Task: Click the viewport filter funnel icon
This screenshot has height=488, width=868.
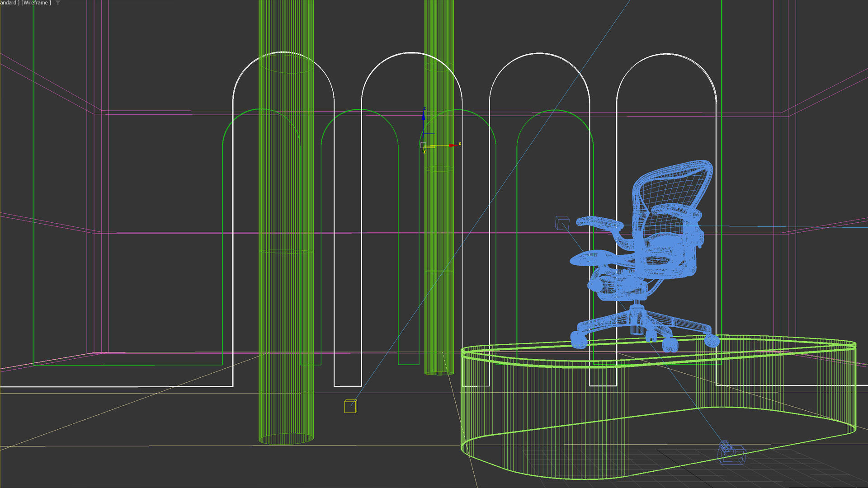Action: 58,3
